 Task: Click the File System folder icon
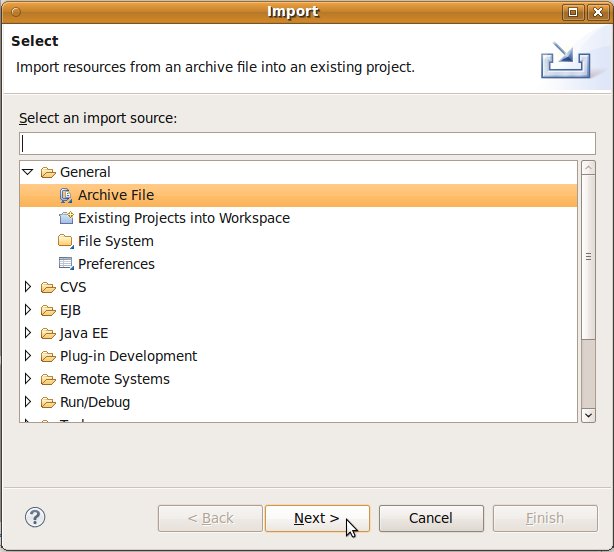(x=66, y=242)
